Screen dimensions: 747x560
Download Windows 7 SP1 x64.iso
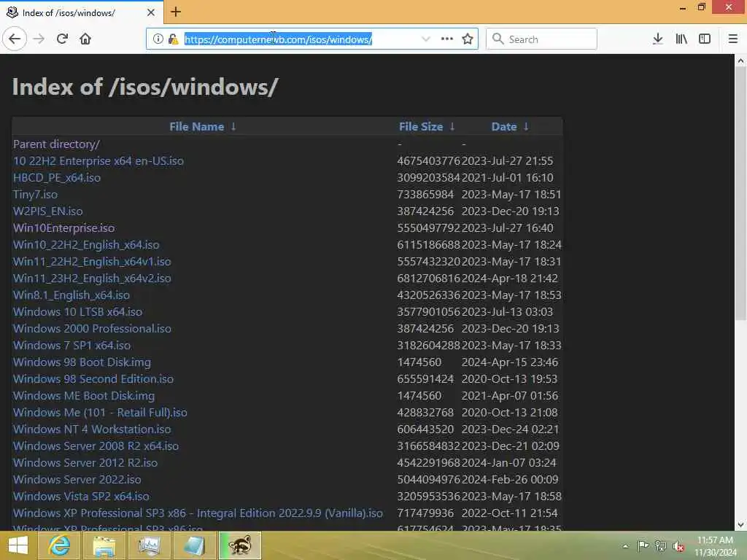[x=72, y=345]
